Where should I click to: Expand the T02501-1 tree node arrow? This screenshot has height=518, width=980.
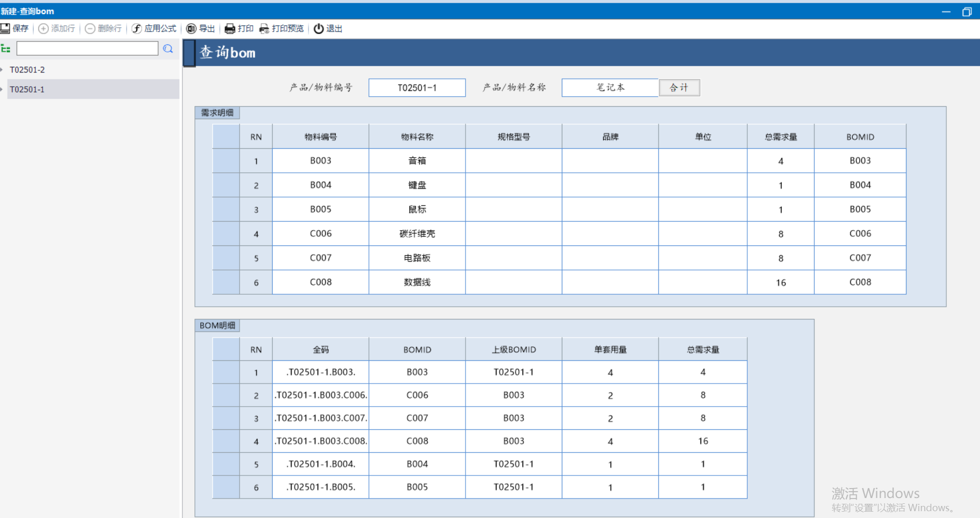point(2,89)
